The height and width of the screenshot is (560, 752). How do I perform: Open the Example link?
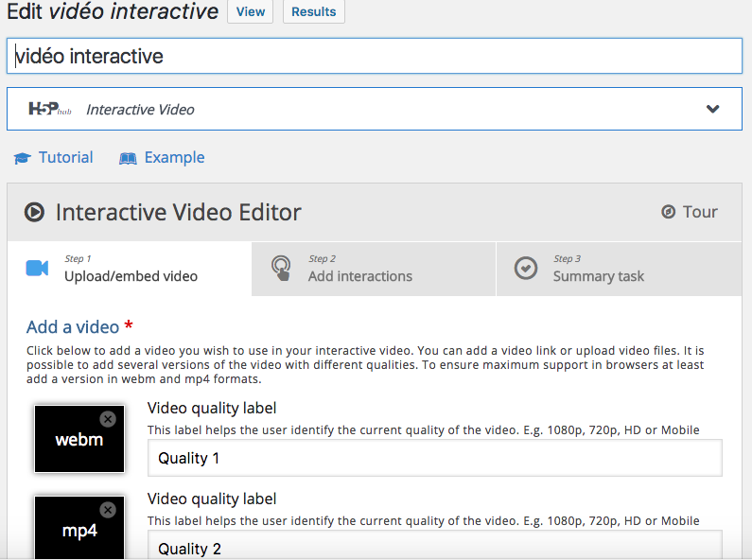(175, 157)
